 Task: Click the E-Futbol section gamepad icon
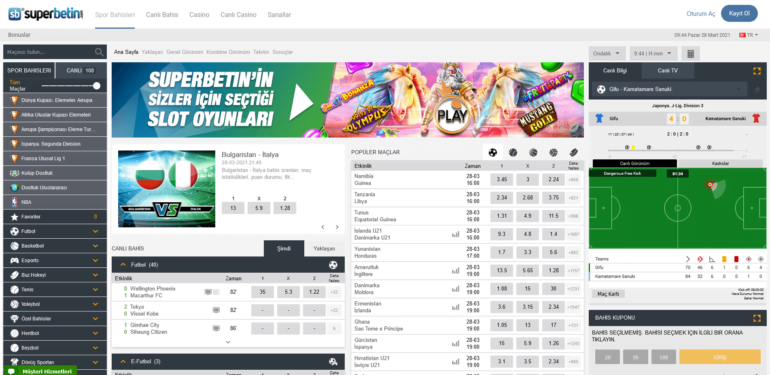point(333,362)
